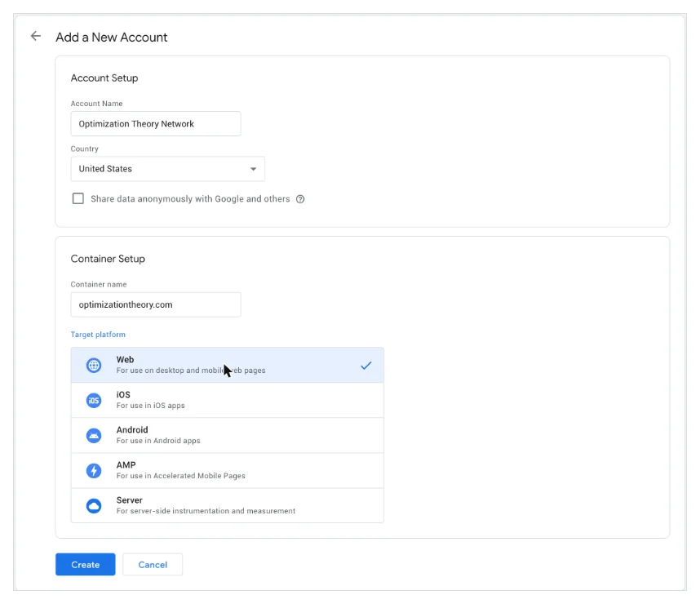Click the Container Setup heading
Screen dimensions: 700x604
click(x=108, y=259)
